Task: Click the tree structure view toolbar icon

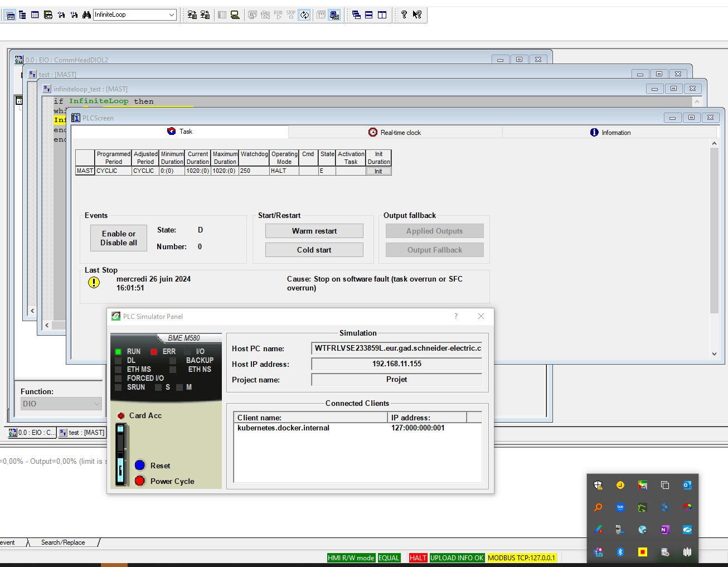Action: click(22, 15)
